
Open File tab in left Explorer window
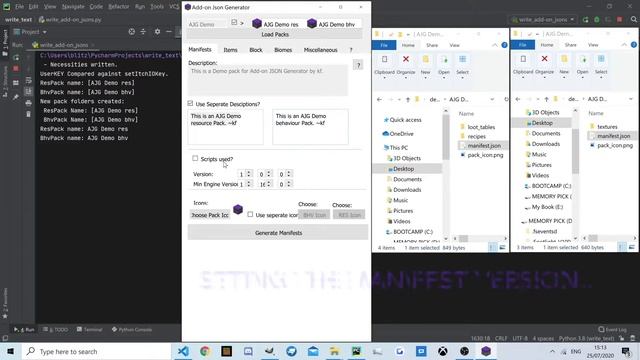pyautogui.click(x=384, y=45)
